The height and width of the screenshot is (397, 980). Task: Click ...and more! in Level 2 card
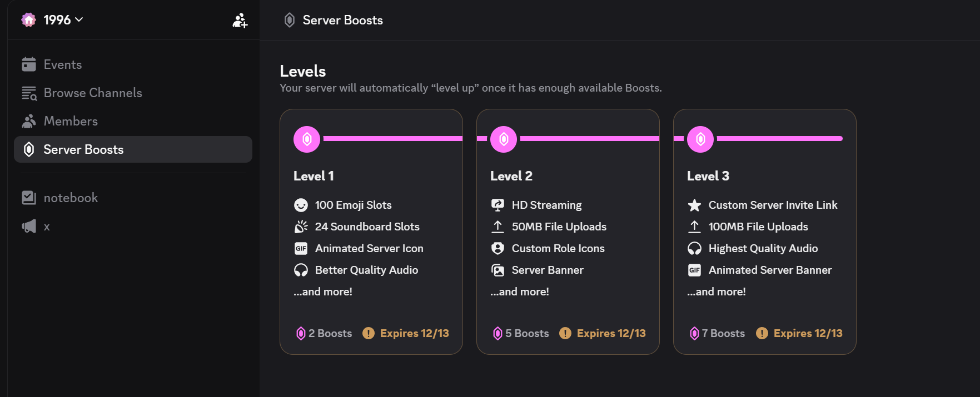click(520, 292)
